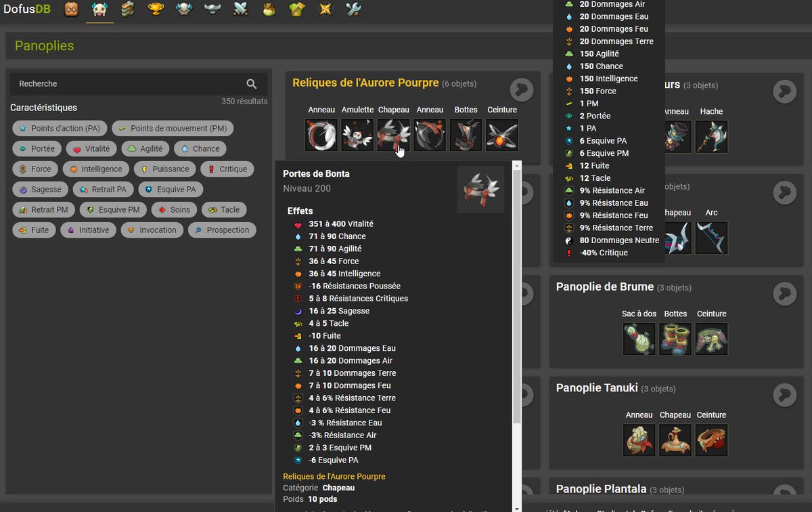Image resolution: width=812 pixels, height=512 pixels.
Task: Open the gold trophy section in navigation
Action: point(156,9)
